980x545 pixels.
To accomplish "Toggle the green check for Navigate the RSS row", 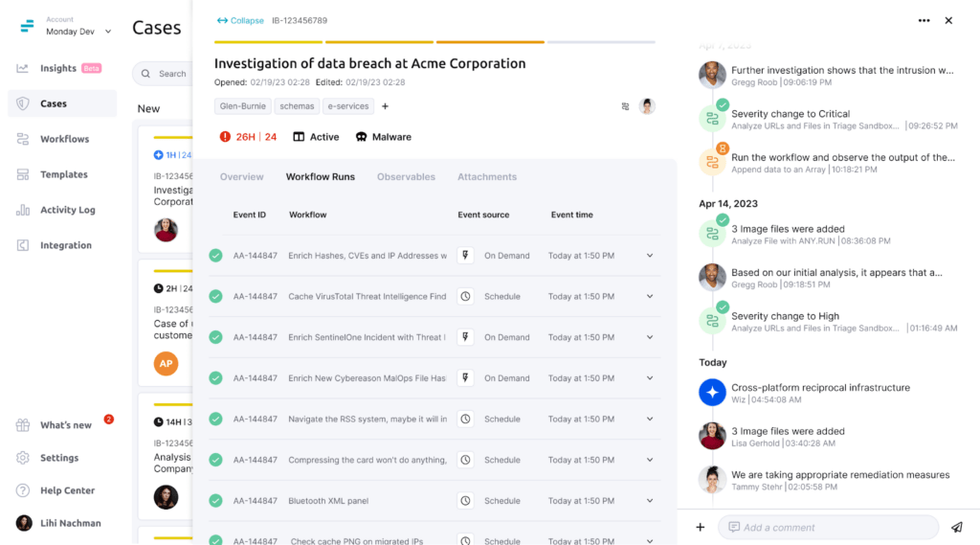I will pyautogui.click(x=216, y=419).
